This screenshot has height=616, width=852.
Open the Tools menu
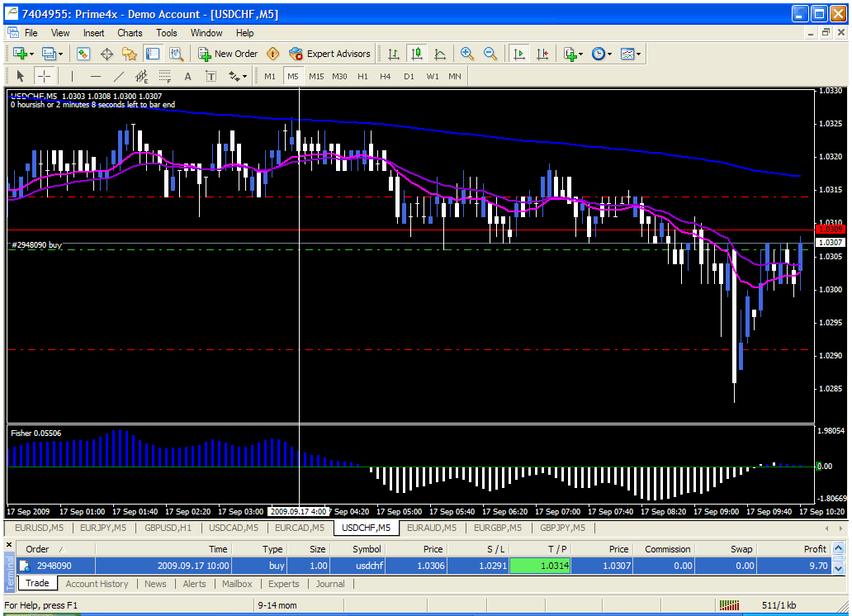pos(166,33)
